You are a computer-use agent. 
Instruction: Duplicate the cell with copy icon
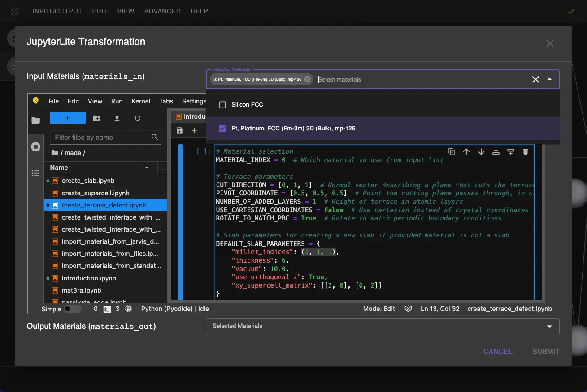point(452,152)
